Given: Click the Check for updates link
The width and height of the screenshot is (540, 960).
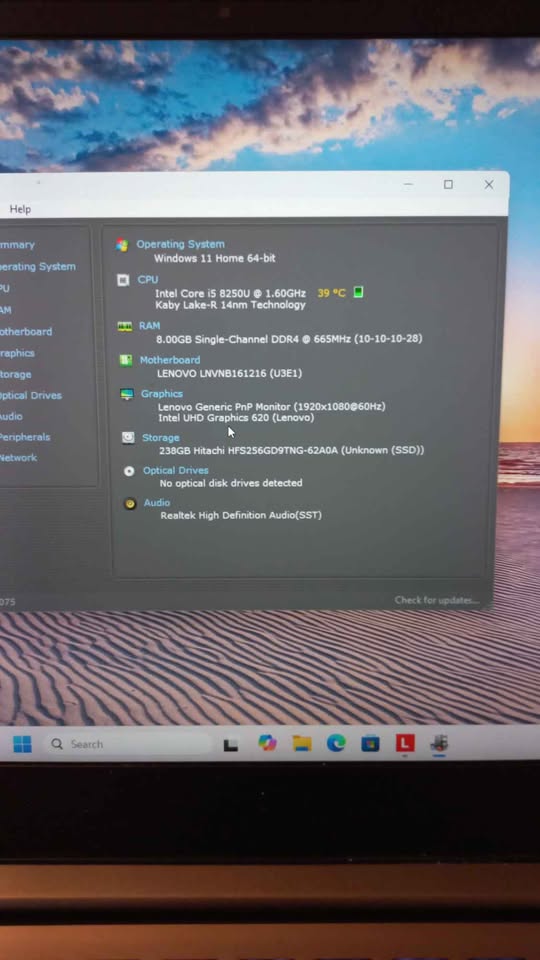Looking at the screenshot, I should tap(437, 600).
